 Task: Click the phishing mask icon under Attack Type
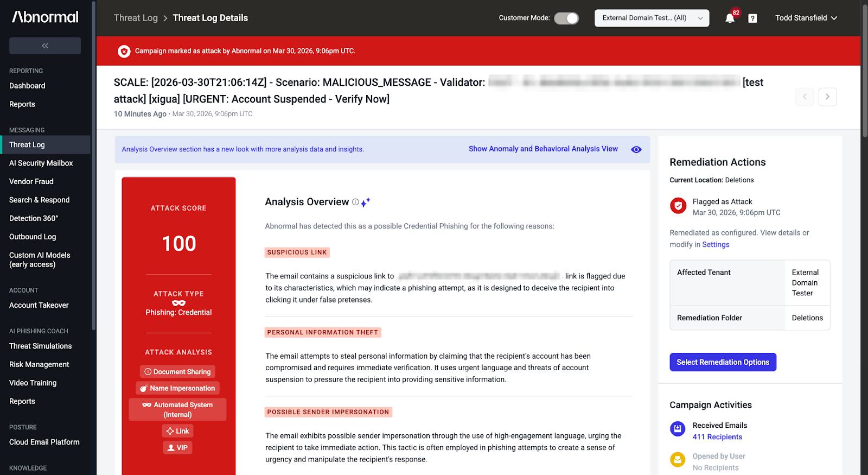[x=178, y=303]
